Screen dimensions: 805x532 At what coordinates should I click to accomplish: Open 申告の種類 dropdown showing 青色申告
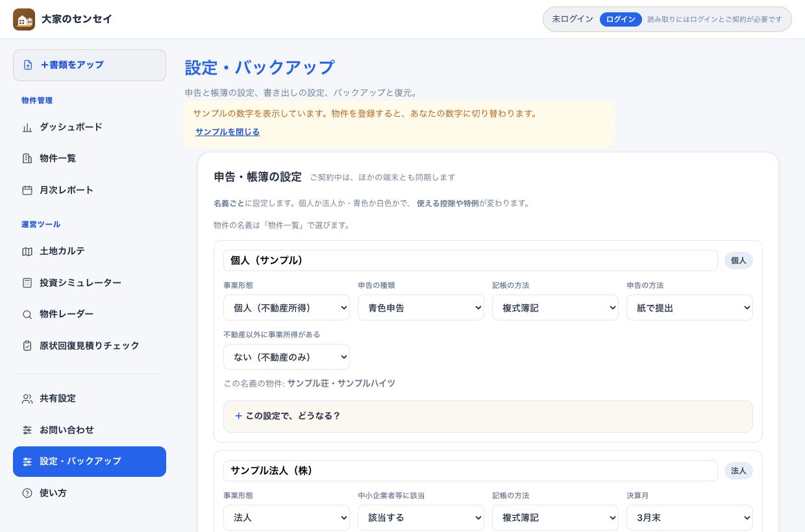[421, 308]
